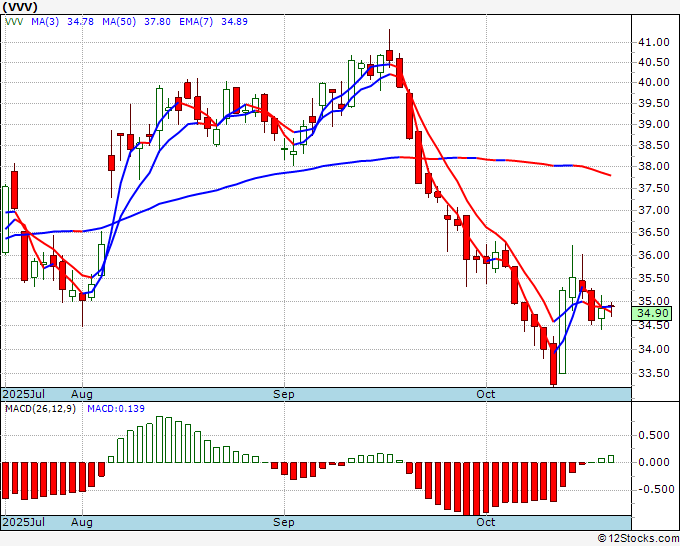The width and height of the screenshot is (680, 546).
Task: Click the Oct label on price chart axis
Action: pyautogui.click(x=486, y=394)
